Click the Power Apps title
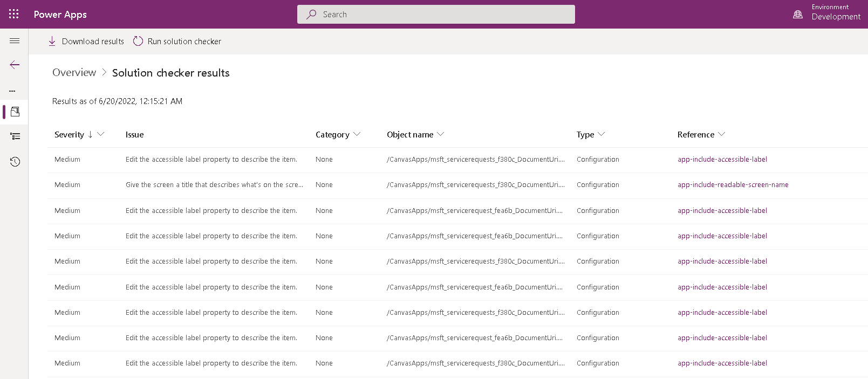The width and height of the screenshot is (868, 379). (60, 15)
